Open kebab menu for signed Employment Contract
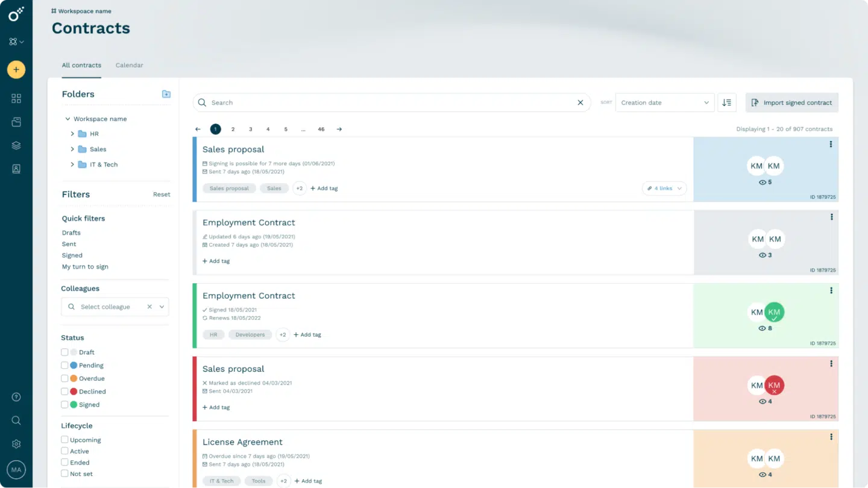Screen dimensions: 868x488 [831, 290]
